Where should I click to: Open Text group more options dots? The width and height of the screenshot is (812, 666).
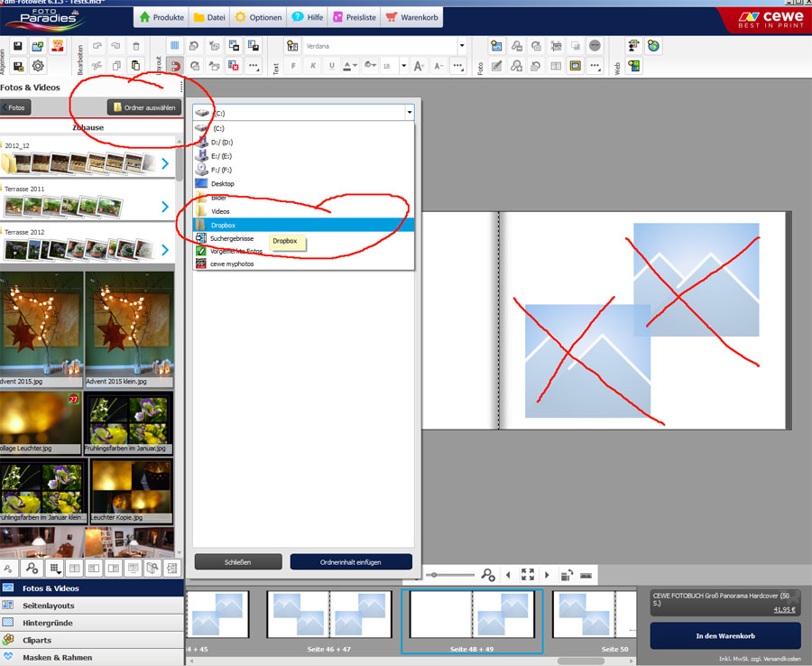click(x=458, y=66)
